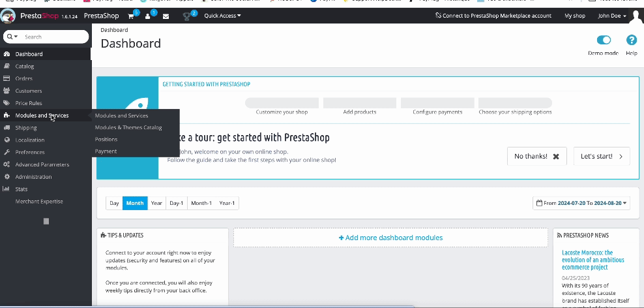Click the Preferences wrench icon
This screenshot has height=308, width=644.
point(7,152)
